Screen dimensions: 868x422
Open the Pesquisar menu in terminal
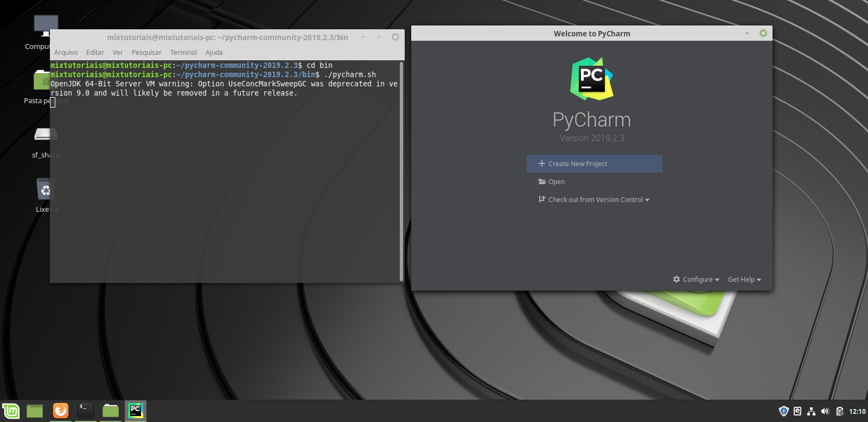[x=146, y=52]
